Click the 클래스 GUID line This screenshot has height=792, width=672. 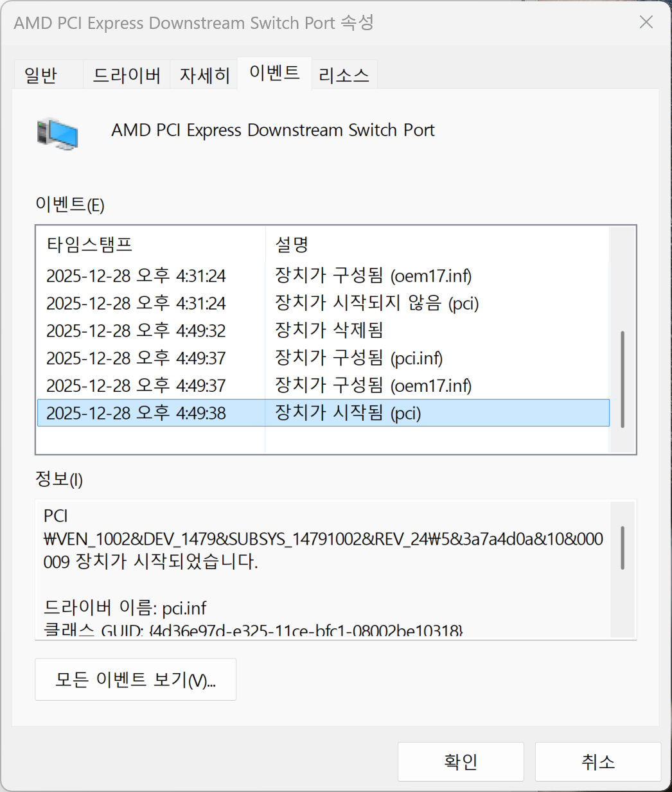coord(253,629)
